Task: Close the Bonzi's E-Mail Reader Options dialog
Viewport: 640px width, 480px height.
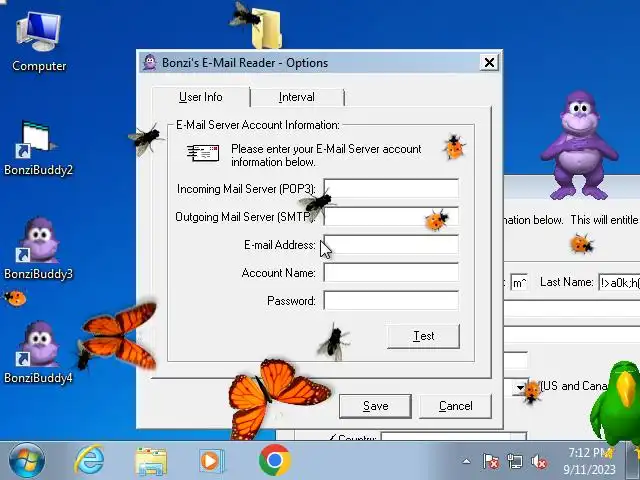Action: pyautogui.click(x=489, y=62)
